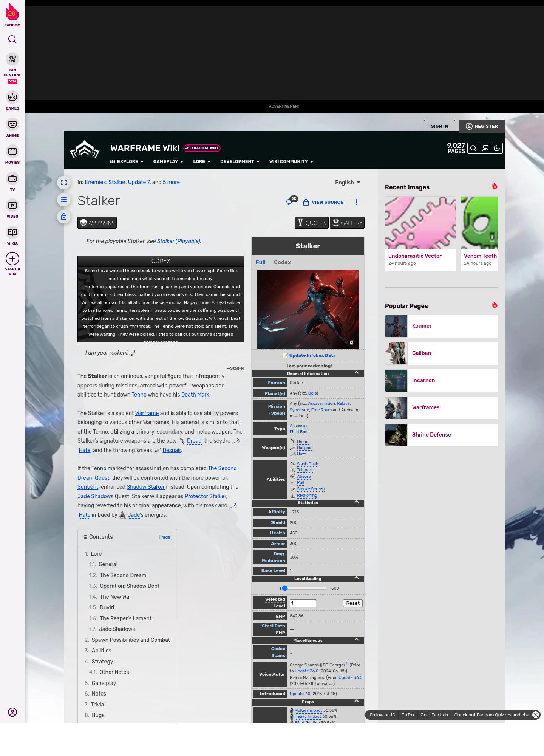Follow the Death Mark link

[x=195, y=395]
